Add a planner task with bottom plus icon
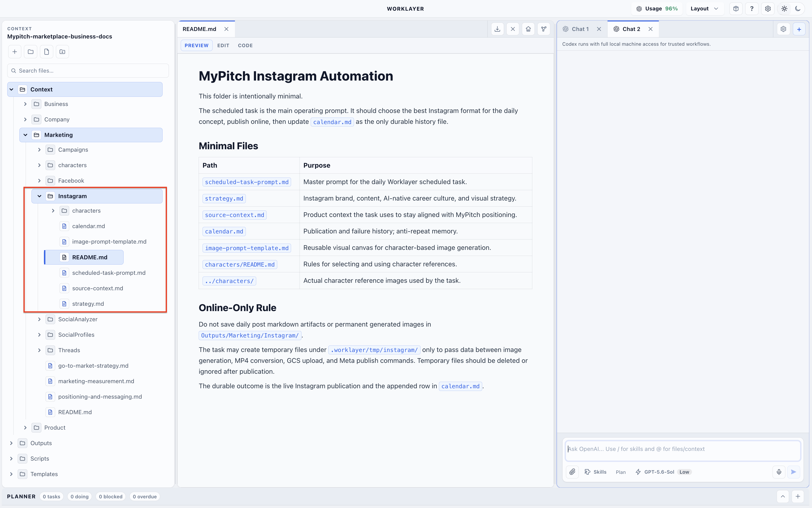This screenshot has width=812, height=508. click(798, 496)
